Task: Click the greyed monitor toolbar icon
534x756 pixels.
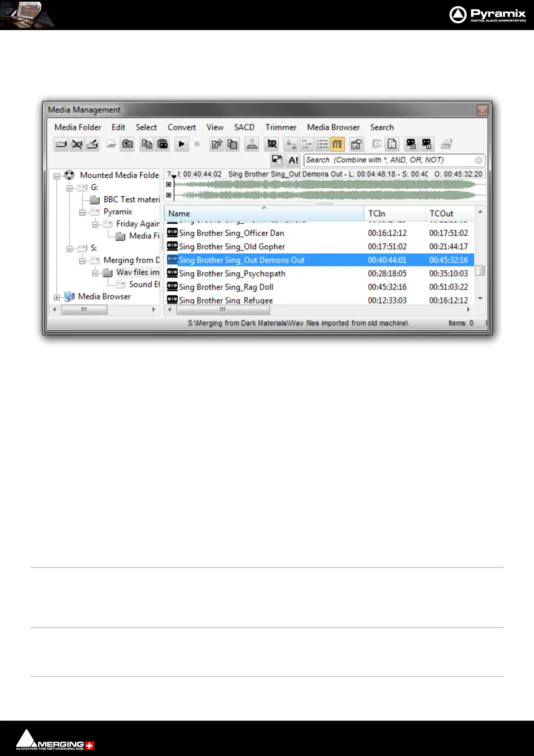Action: click(x=376, y=144)
